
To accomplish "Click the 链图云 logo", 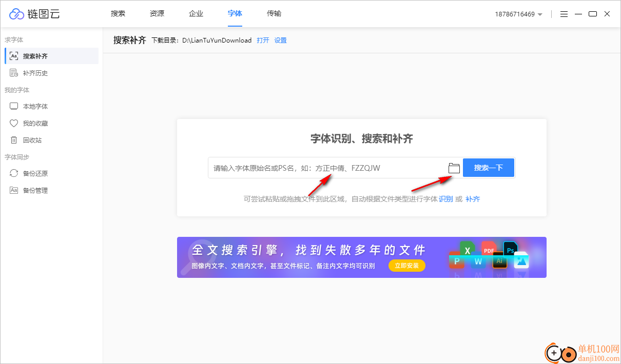I will (34, 14).
